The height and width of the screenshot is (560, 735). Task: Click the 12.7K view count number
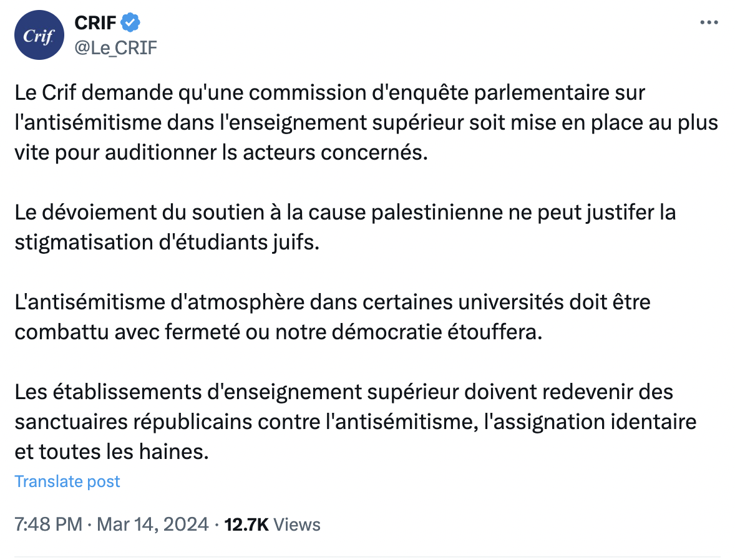[x=246, y=524]
